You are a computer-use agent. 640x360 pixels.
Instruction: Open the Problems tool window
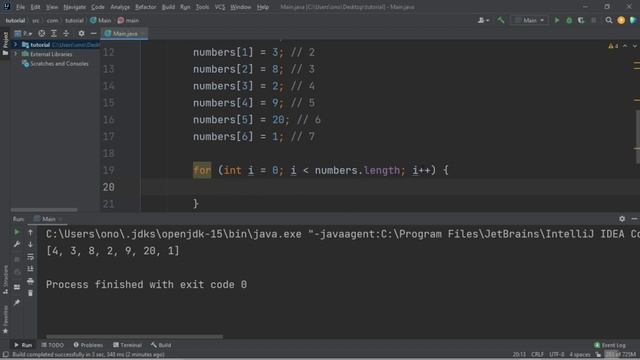(88, 345)
